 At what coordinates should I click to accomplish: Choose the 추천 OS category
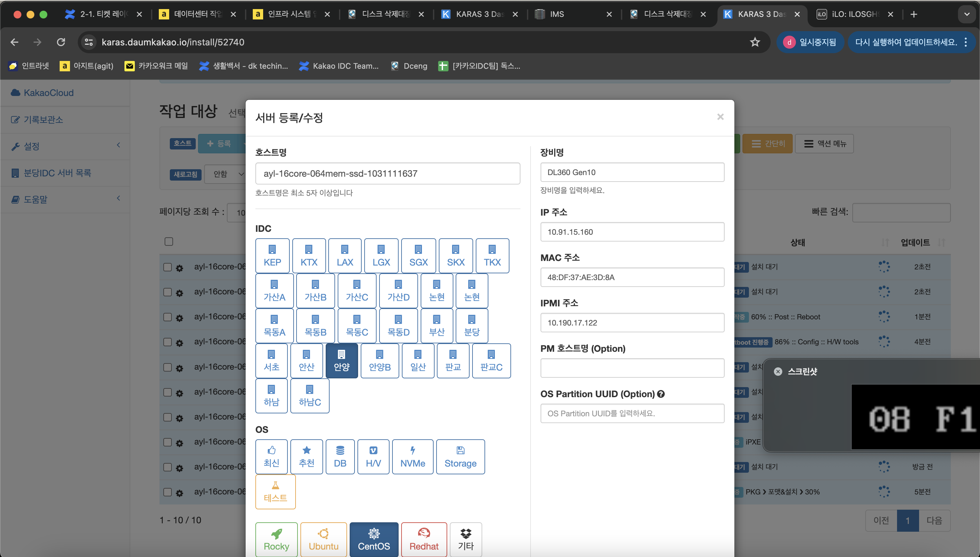pos(307,457)
